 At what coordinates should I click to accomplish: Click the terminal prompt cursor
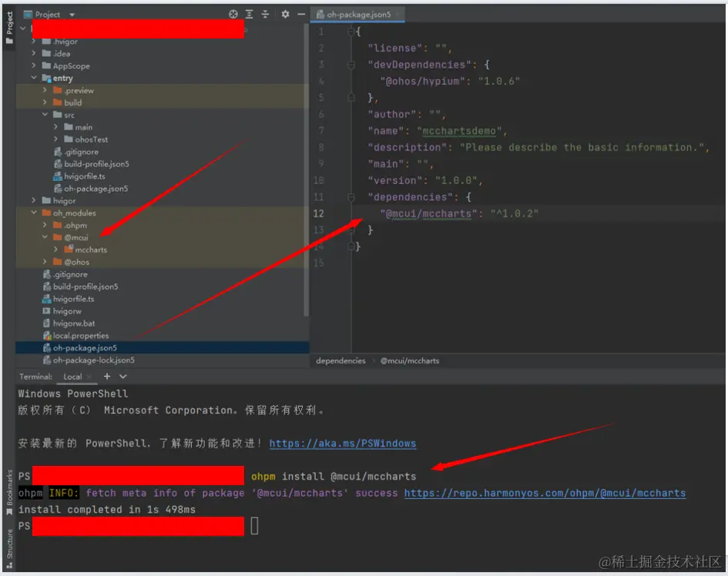click(x=254, y=526)
